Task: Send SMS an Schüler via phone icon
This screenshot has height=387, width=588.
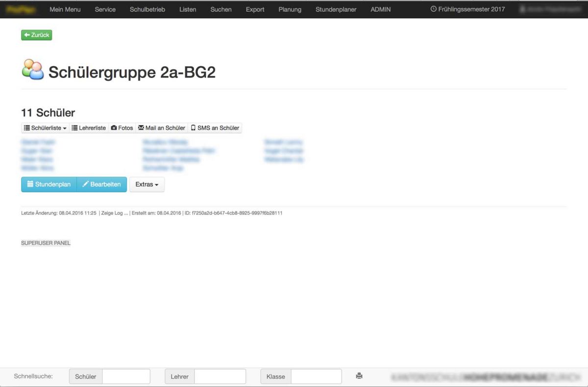Action: coord(215,128)
